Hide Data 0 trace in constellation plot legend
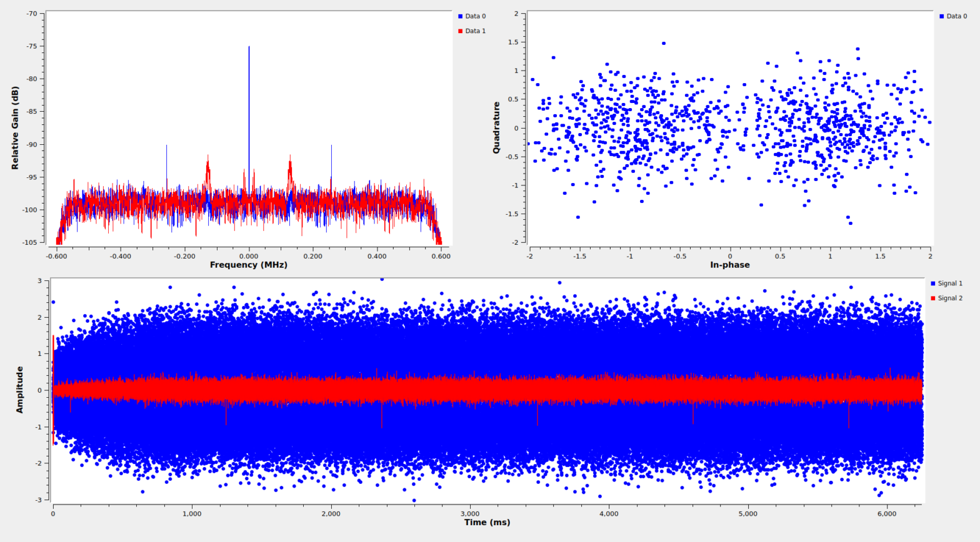Screen dimensions: 980x542 (x=956, y=16)
